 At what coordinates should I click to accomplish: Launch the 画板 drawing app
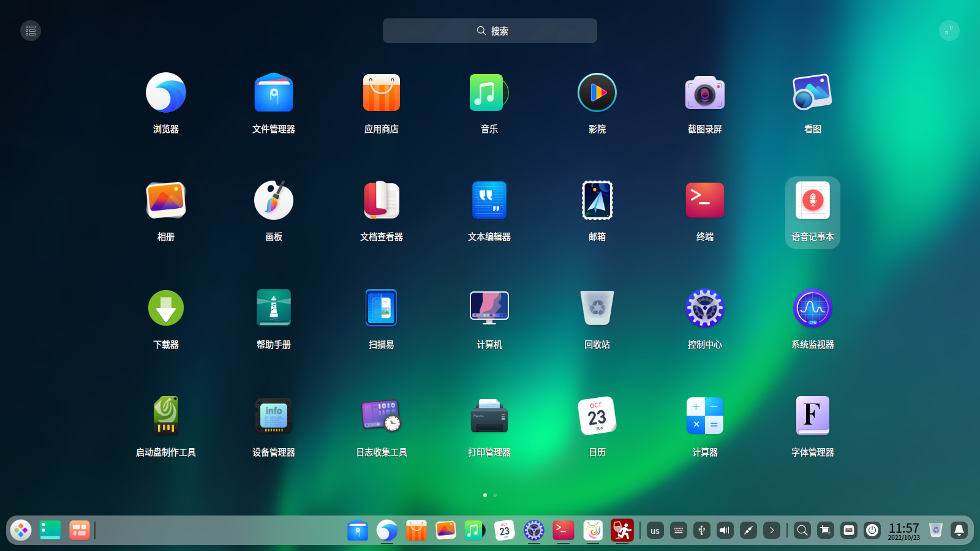[x=274, y=200]
